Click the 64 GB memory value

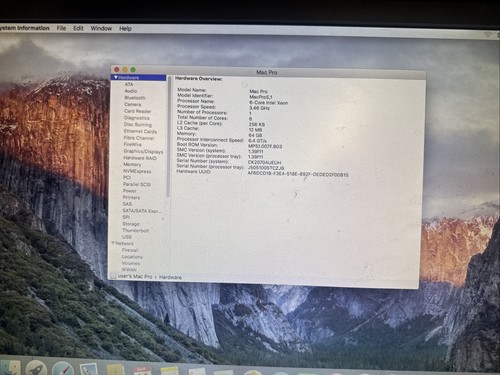click(255, 135)
